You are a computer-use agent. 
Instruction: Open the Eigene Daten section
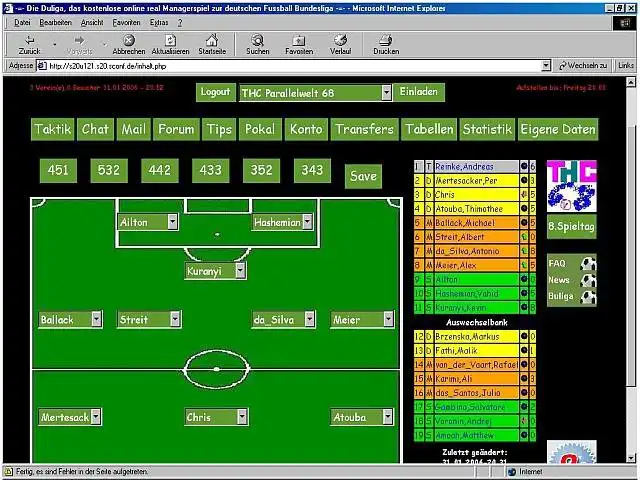[558, 129]
